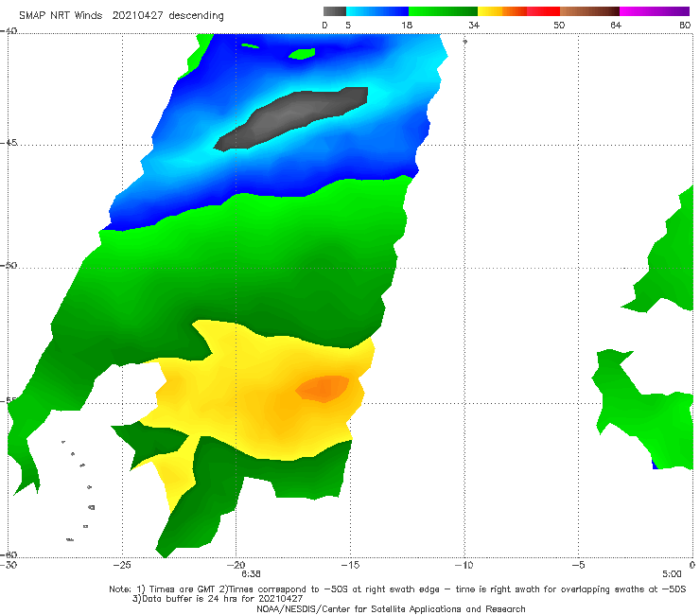Click the dark gray low-wind patch
700x615 pixels.
click(x=290, y=117)
